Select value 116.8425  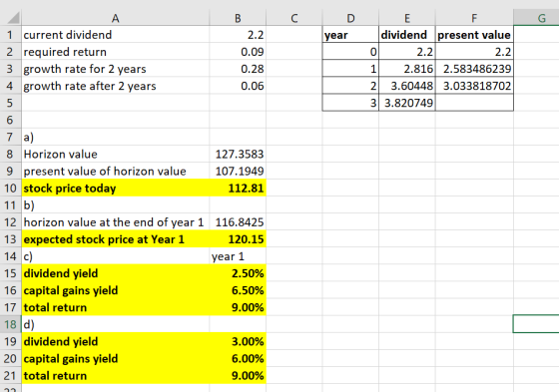(238, 222)
